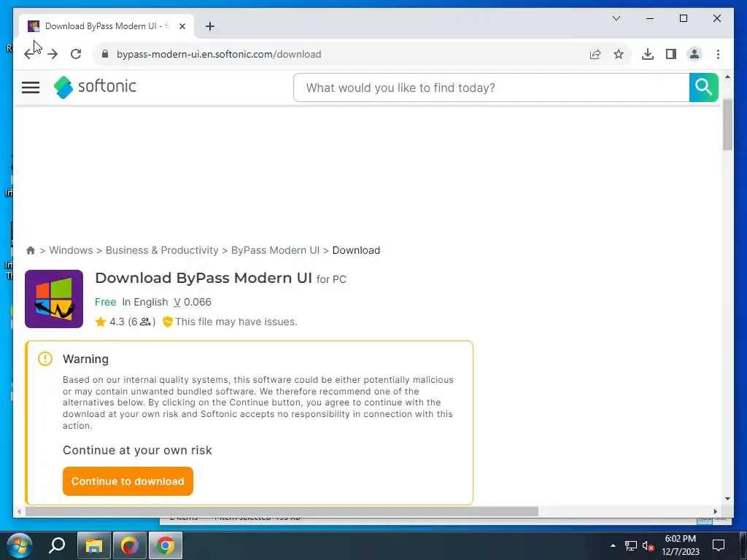This screenshot has height=560, width=747.
Task: Open the Windows breadcrumb link
Action: [x=71, y=251]
